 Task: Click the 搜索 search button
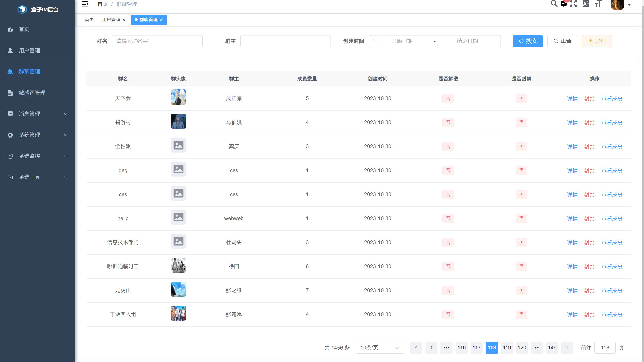pos(527,41)
